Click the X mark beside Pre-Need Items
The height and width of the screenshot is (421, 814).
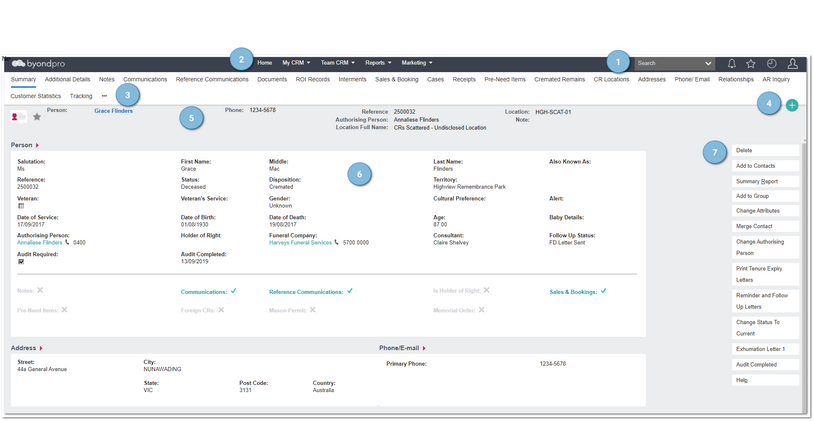[x=64, y=309]
